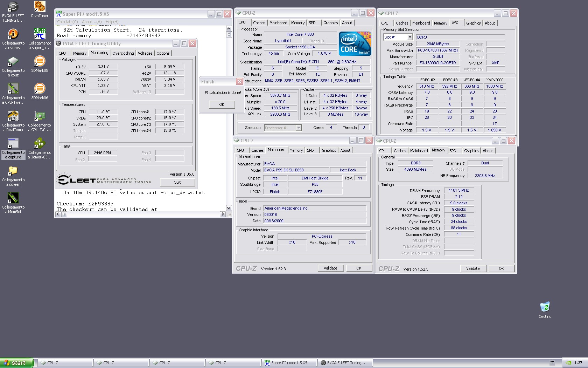Click the Intel Core i7 logo
588x368 pixels.
point(355,44)
